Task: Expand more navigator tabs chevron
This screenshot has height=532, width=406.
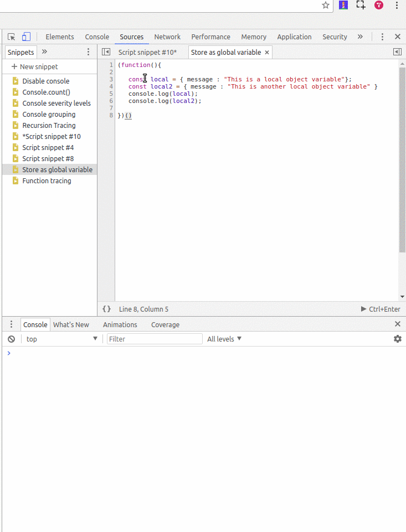Action: [x=44, y=52]
